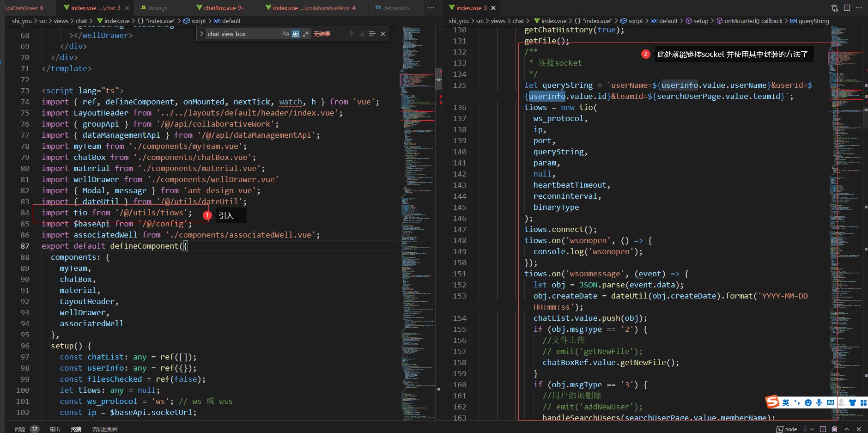The height and width of the screenshot is (433, 868).
Task: Open changes compare icon in right editor
Action: click(x=835, y=8)
